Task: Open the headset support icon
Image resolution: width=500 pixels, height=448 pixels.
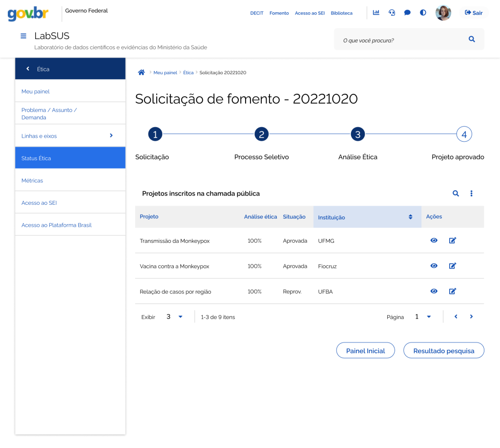Action: 392,13
